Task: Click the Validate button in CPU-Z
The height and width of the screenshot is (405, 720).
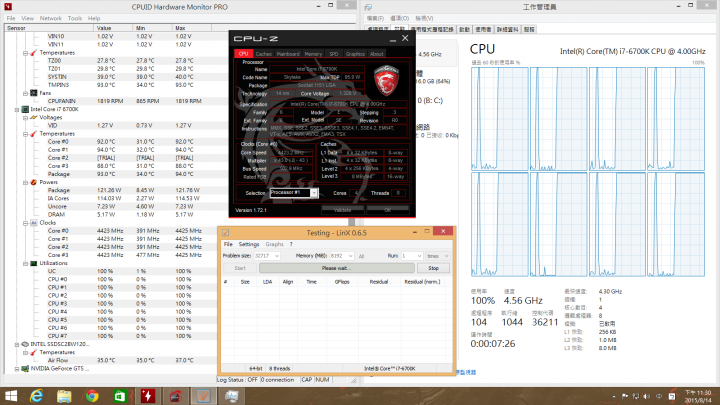Action: pos(342,210)
